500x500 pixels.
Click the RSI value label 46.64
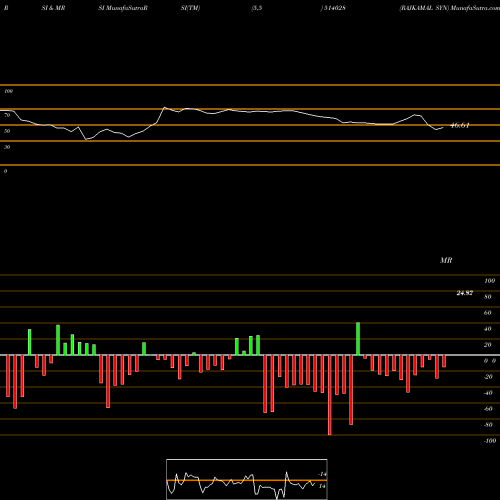point(460,126)
